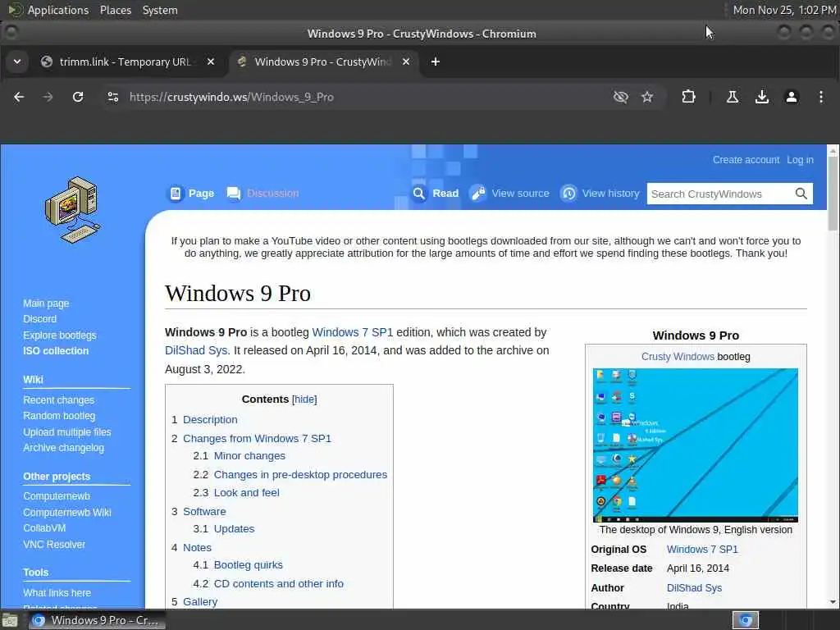Open the Places menu
The width and height of the screenshot is (840, 630).
click(115, 10)
